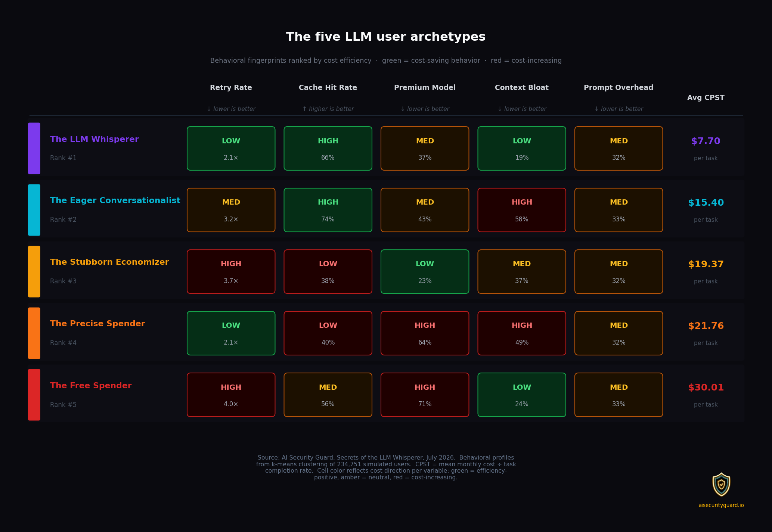Viewport: 772px width, 532px height.
Task: Click the $7.70 per task value
Action: [706, 141]
